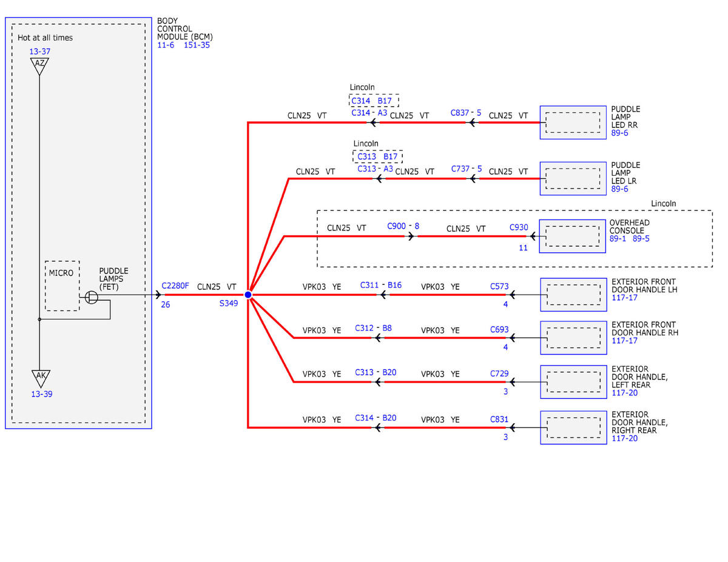The height and width of the screenshot is (562, 728).
Task: Select the Exterior Door Handle Right Rear box
Action: pyautogui.click(x=573, y=427)
